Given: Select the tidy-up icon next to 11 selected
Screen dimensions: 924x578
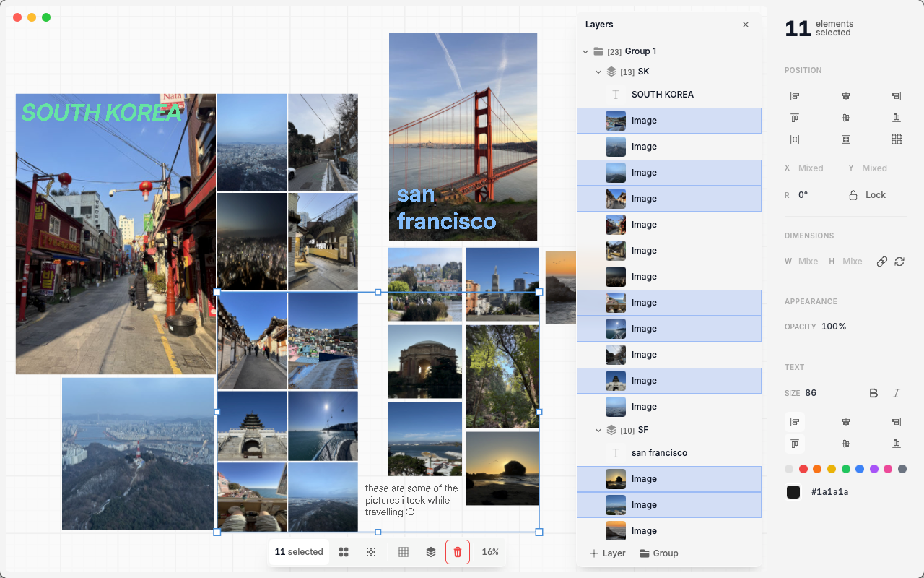Looking at the screenshot, I should tap(371, 552).
